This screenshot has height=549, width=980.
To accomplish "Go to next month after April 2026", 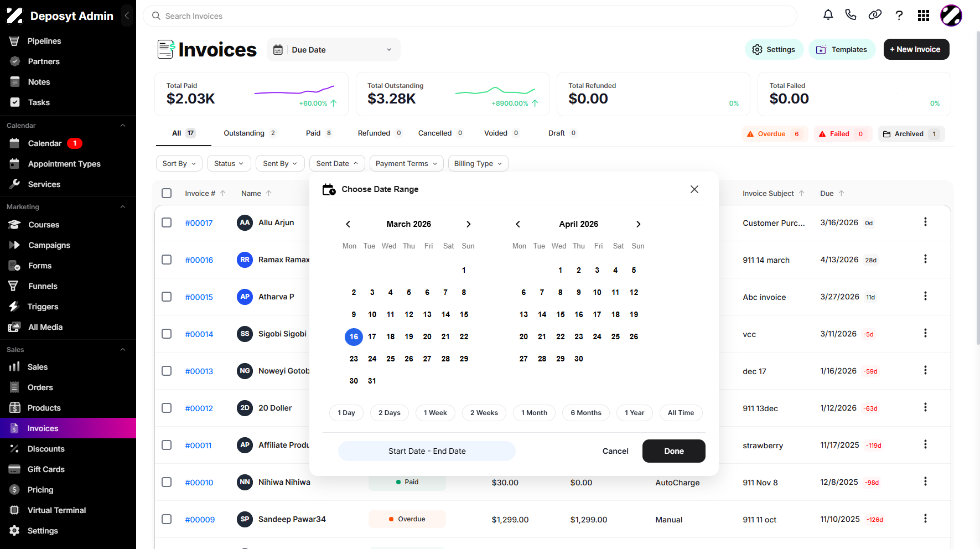I will coord(639,224).
